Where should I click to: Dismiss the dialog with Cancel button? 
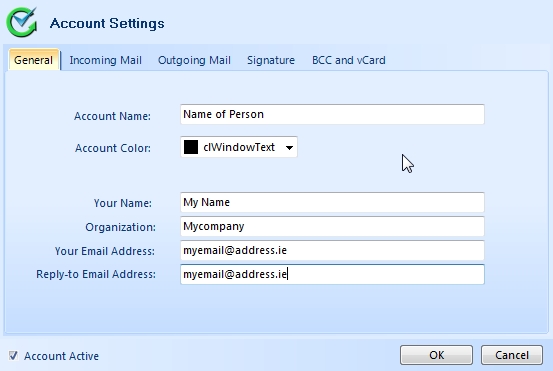point(512,355)
